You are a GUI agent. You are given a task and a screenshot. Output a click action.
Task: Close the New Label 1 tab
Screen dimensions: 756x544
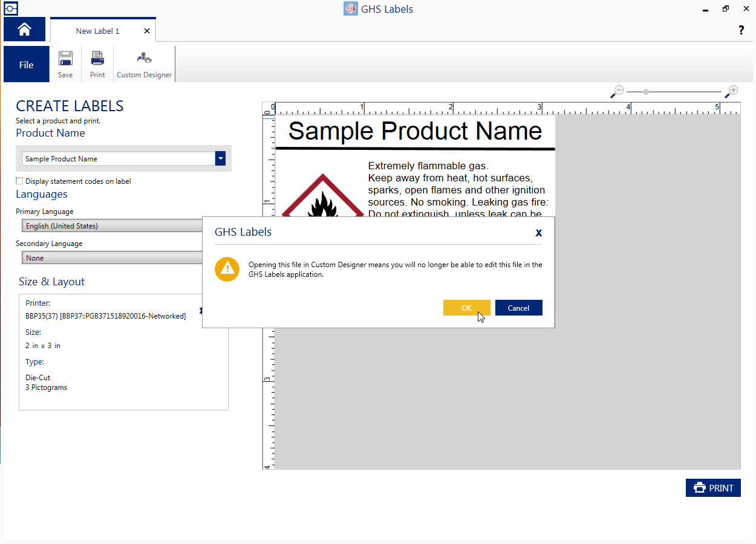[x=147, y=31]
